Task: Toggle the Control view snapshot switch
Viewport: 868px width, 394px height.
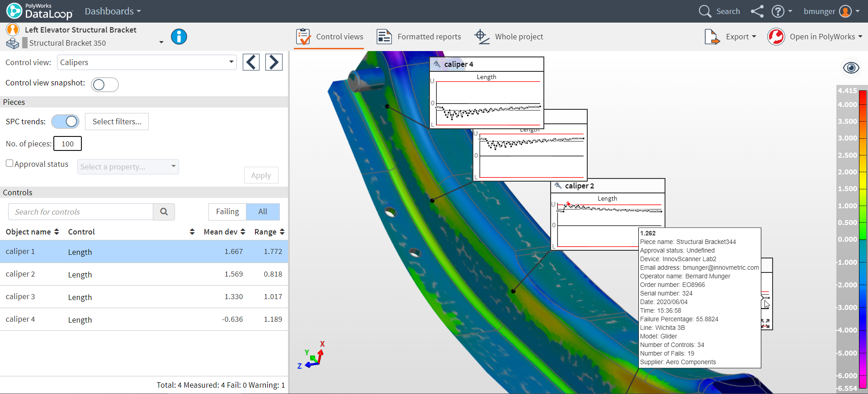Action: pos(105,84)
